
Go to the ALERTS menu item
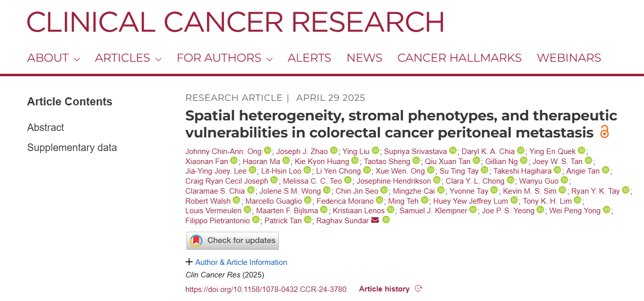coord(309,58)
